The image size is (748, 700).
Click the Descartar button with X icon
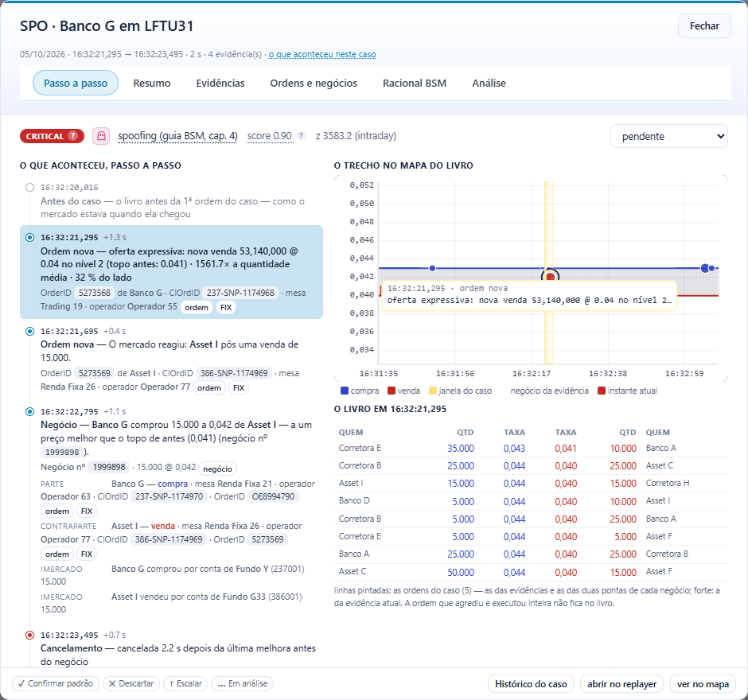tap(131, 683)
